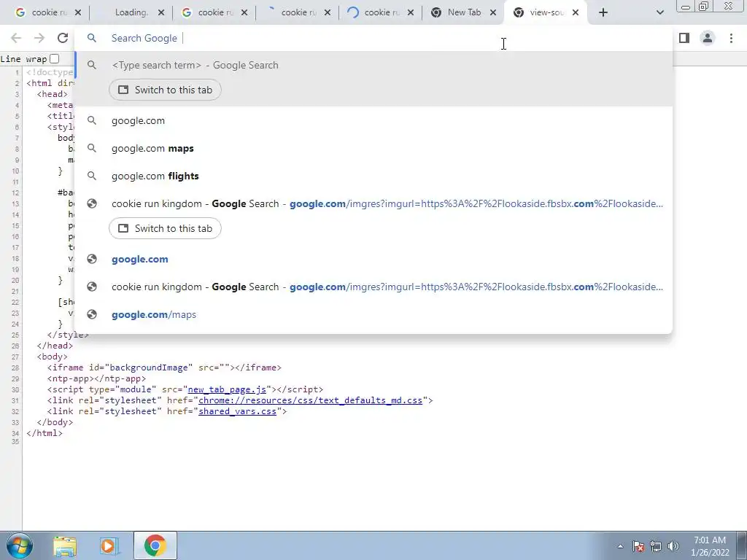Click the Action Center flag tray icon
Viewport: 747px width, 560px height.
638,546
